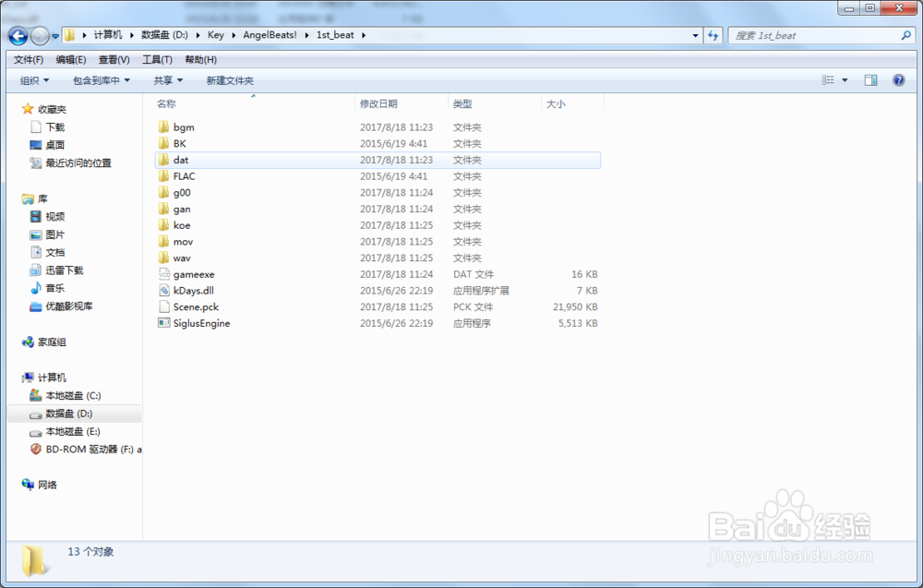The width and height of the screenshot is (923, 588).
Task: Expand the arrow after 1st_beat in path
Action: 364,35
